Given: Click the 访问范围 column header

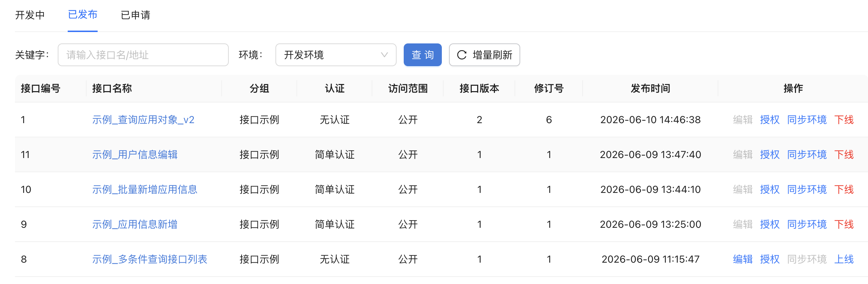Looking at the screenshot, I should 408,88.
